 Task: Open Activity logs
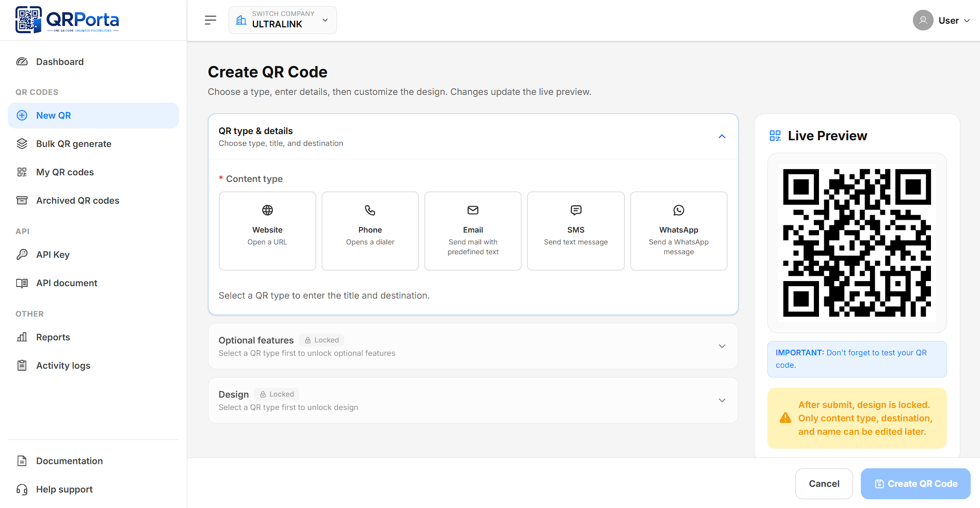click(93, 366)
